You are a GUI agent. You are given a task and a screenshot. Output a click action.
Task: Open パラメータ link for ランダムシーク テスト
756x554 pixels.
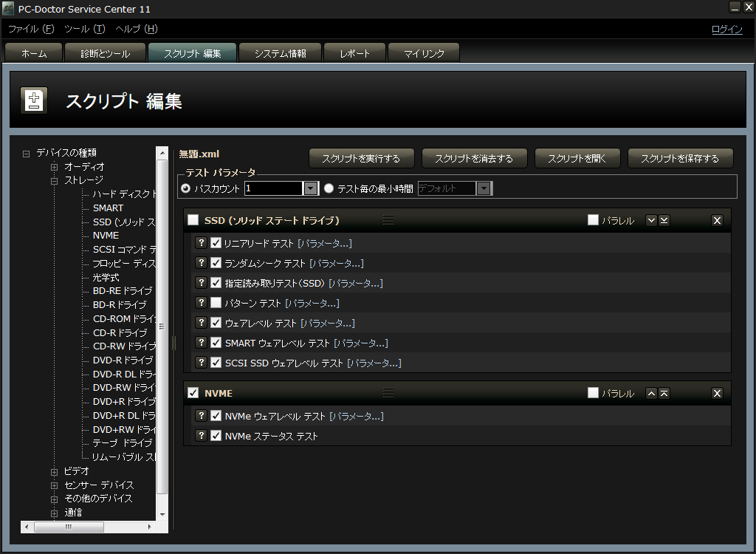(337, 263)
